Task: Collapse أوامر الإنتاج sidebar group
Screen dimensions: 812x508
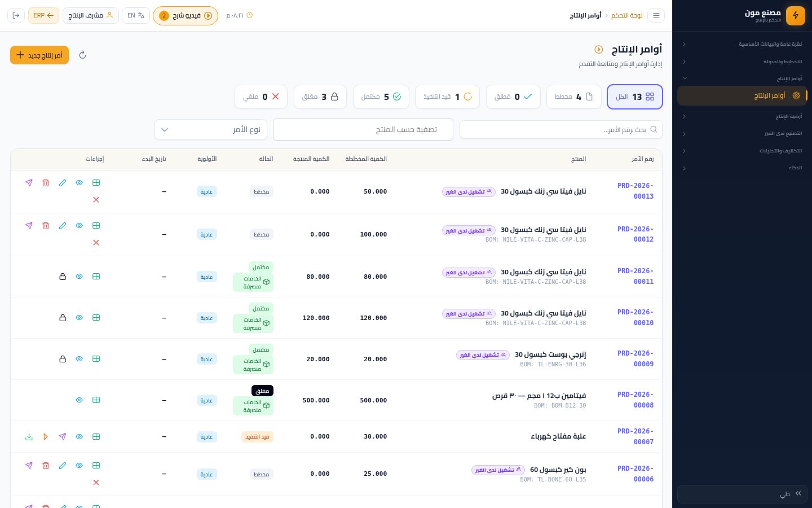Action: point(742,78)
